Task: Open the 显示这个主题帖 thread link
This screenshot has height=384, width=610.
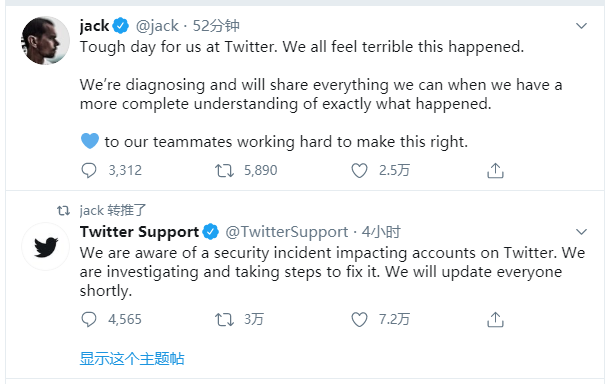Action: pos(132,359)
